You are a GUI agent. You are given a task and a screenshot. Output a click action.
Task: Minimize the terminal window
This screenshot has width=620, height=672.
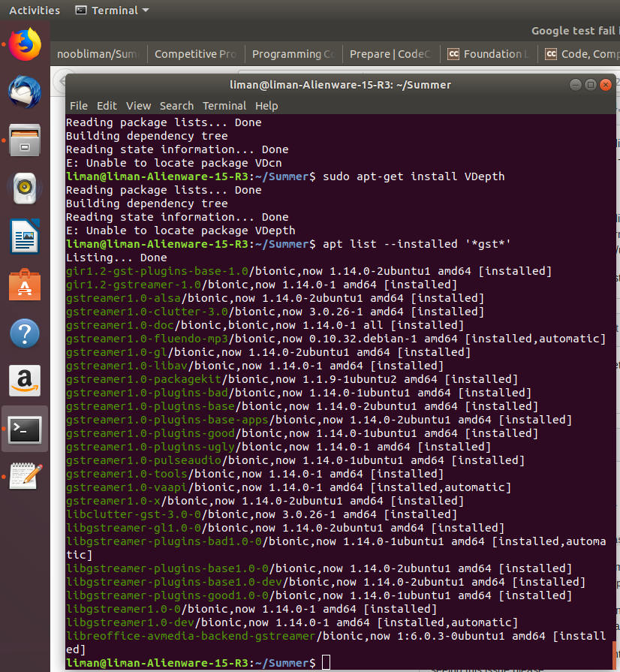(x=576, y=85)
